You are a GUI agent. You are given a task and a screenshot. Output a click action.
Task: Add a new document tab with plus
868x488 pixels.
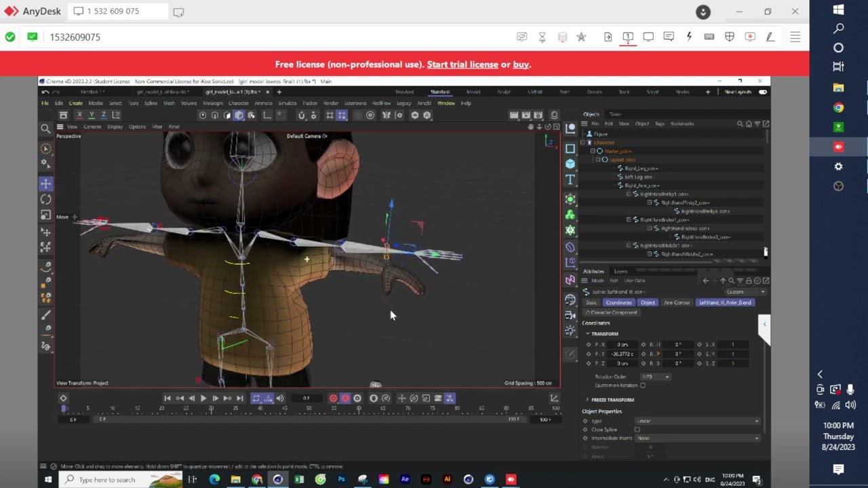tap(279, 92)
